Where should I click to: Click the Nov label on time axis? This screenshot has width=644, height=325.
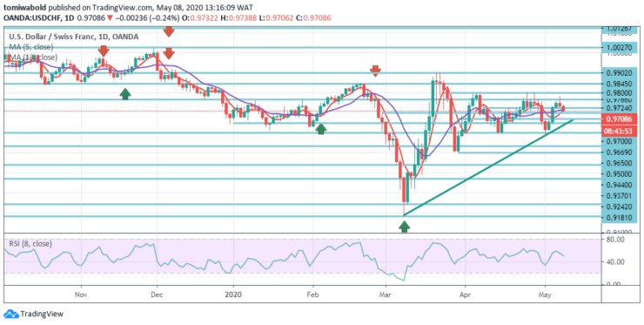pyautogui.click(x=81, y=295)
